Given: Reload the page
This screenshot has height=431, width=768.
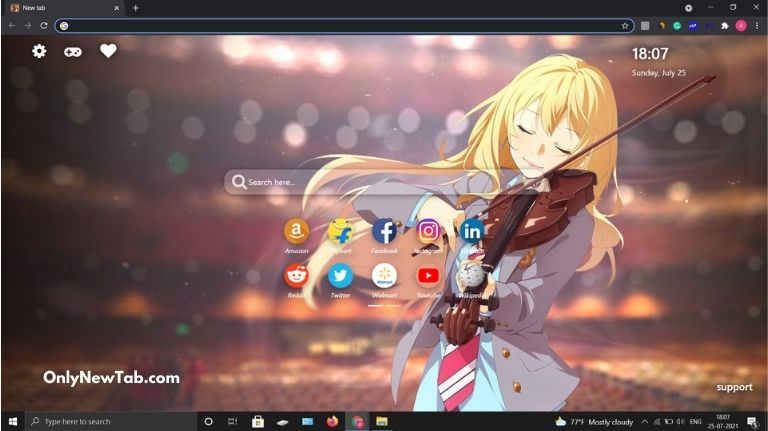Looking at the screenshot, I should coord(44,25).
